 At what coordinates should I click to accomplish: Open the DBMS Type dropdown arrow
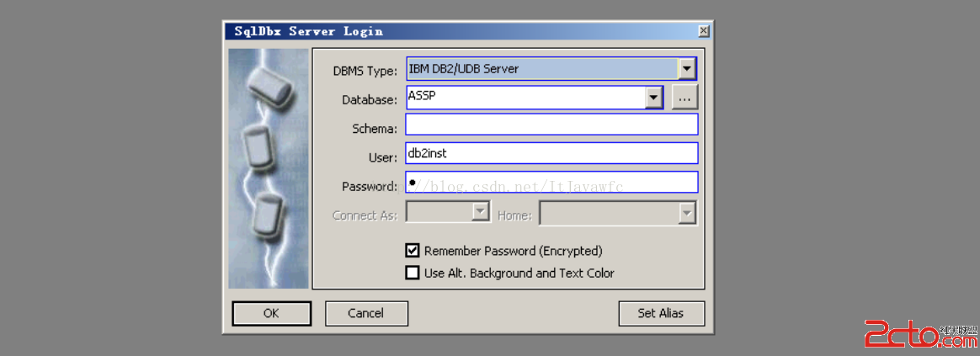(687, 69)
